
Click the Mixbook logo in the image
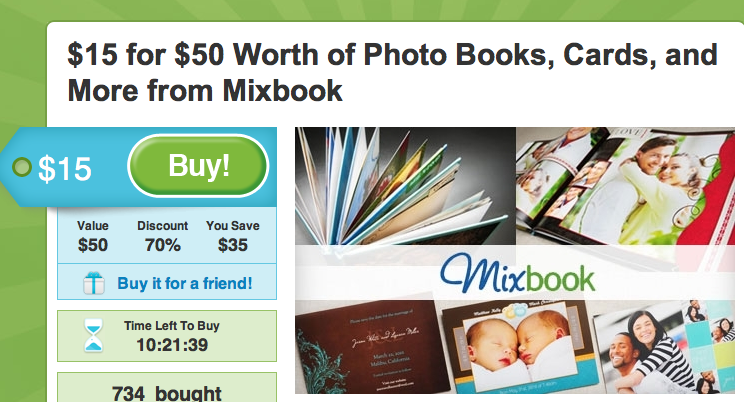516,272
